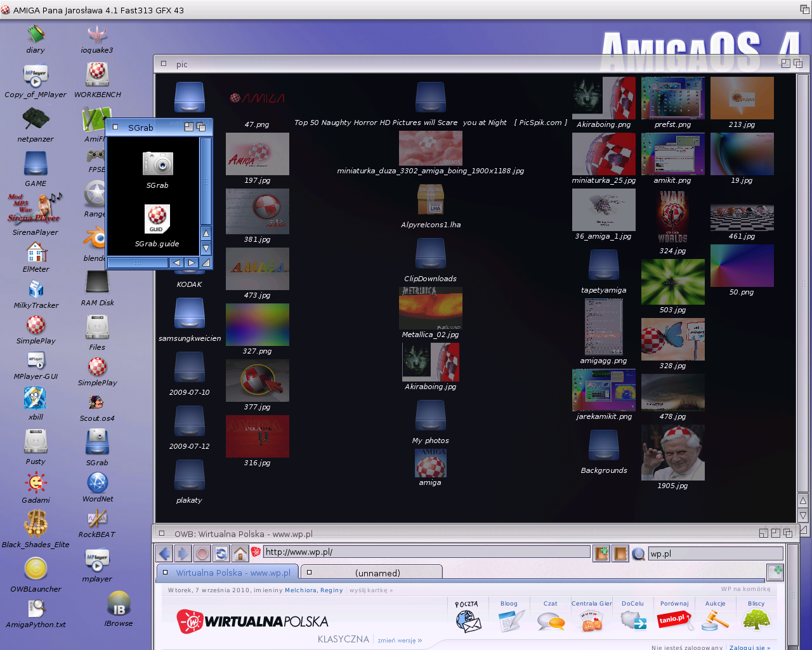Open the tapetyamiga drawer
The image size is (812, 650).
tap(604, 265)
